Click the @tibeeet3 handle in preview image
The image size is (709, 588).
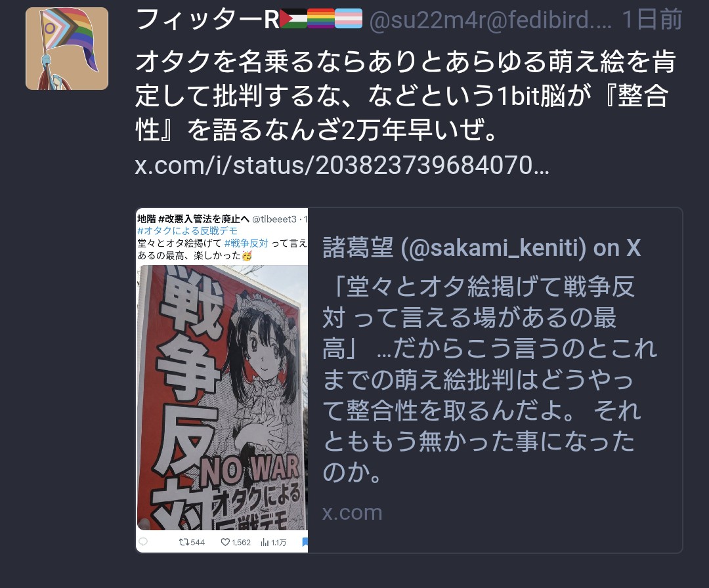pos(274,219)
